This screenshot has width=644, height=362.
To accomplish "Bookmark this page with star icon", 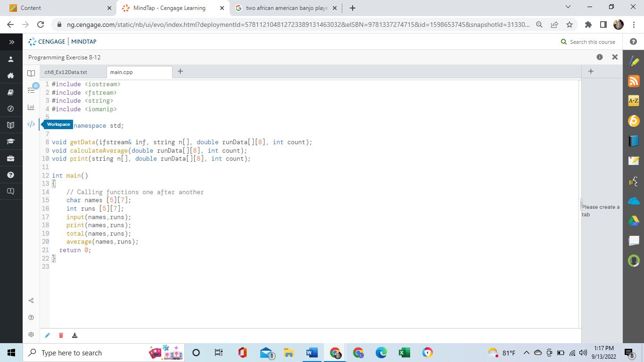I will 569,25.
